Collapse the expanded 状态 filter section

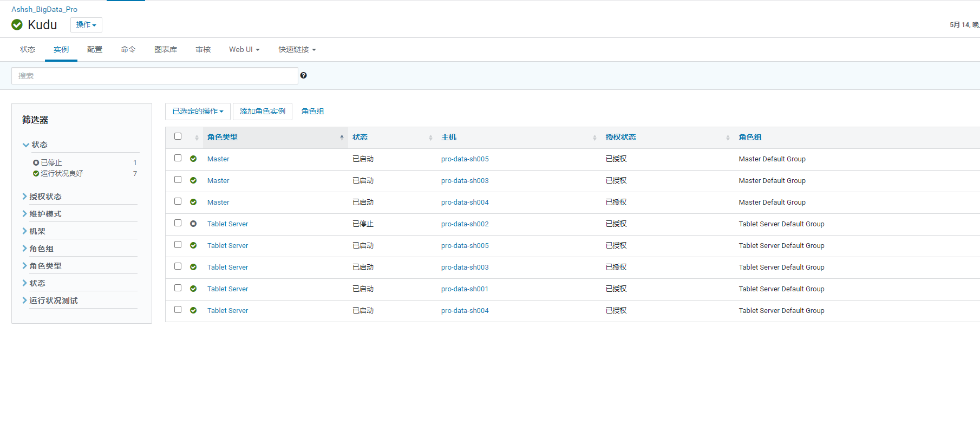[x=35, y=145]
